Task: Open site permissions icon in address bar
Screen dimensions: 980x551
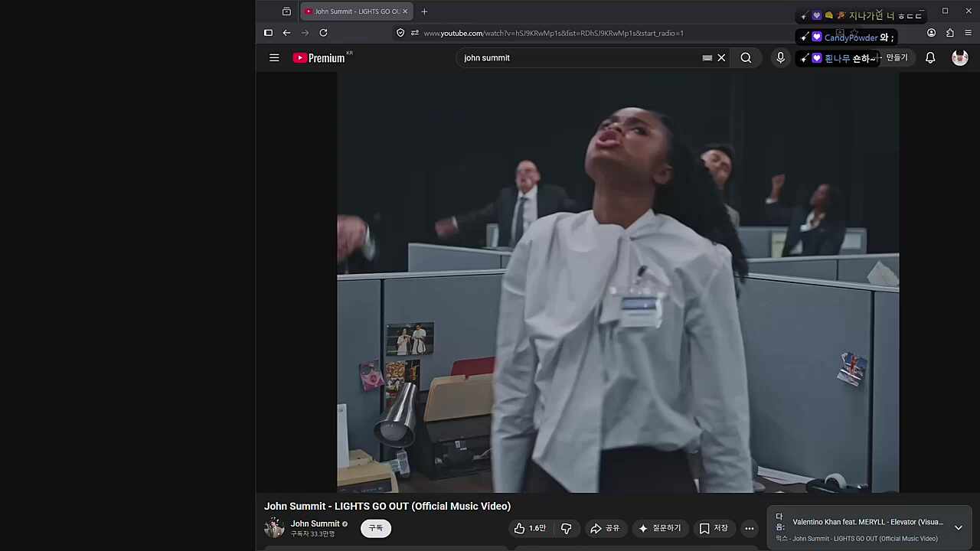Action: pos(414,33)
